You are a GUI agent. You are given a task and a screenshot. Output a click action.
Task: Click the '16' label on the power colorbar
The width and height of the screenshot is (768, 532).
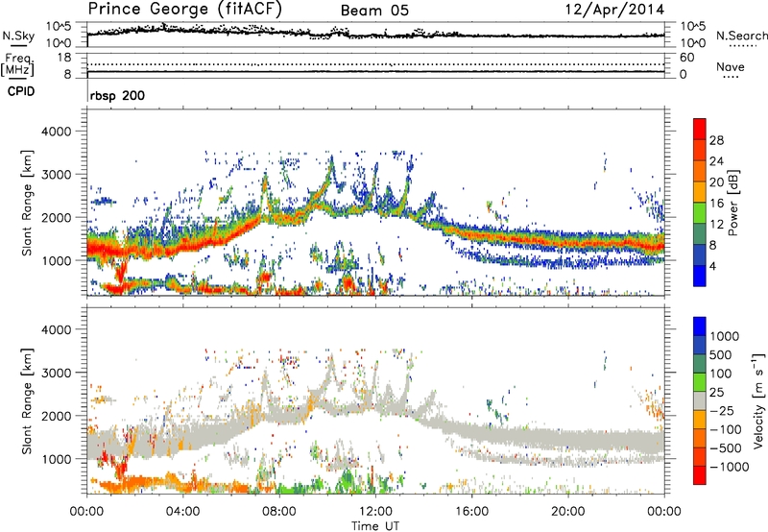716,204
